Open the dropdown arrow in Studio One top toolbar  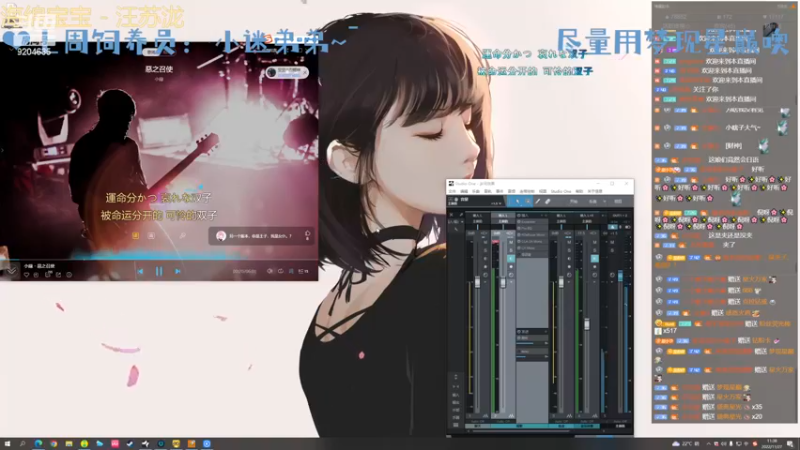click(605, 201)
